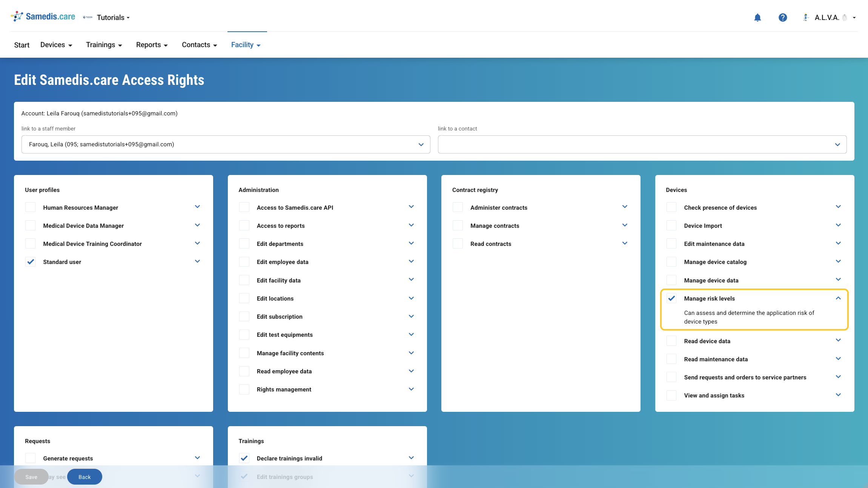
Task: Expand Access to reports description
Action: pyautogui.click(x=411, y=225)
